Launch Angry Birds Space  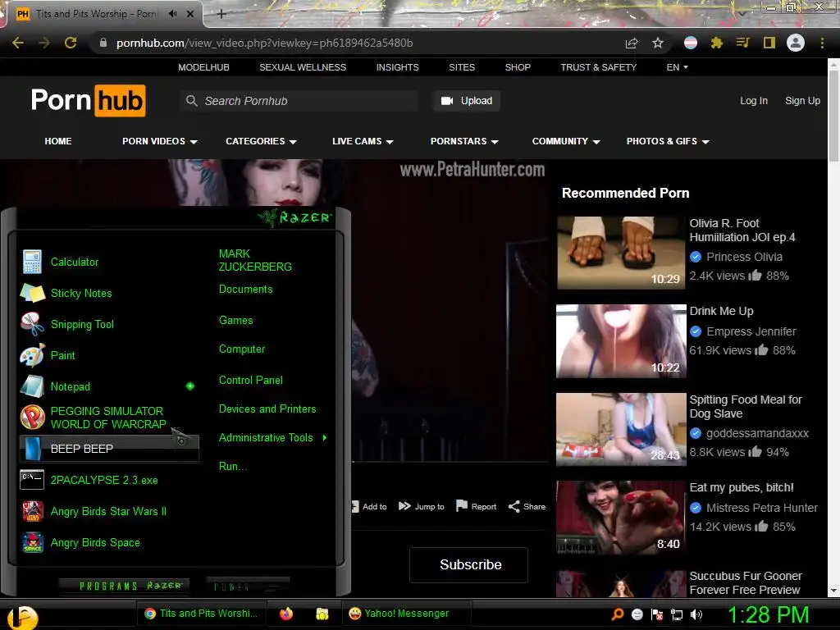click(x=107, y=542)
